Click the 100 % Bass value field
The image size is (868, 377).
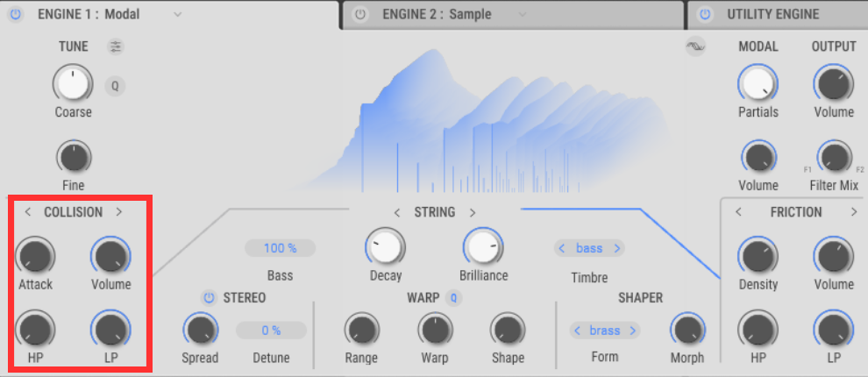pyautogui.click(x=280, y=248)
